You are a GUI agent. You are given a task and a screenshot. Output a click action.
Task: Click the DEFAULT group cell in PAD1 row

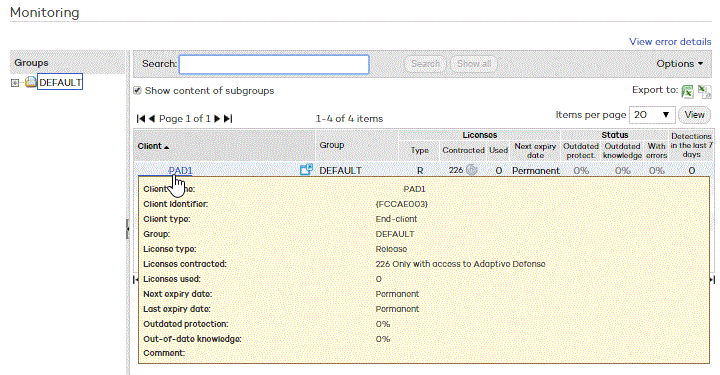[x=340, y=170]
